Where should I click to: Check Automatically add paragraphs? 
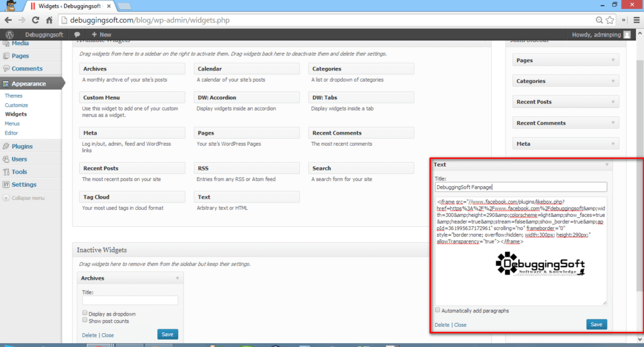(438, 310)
